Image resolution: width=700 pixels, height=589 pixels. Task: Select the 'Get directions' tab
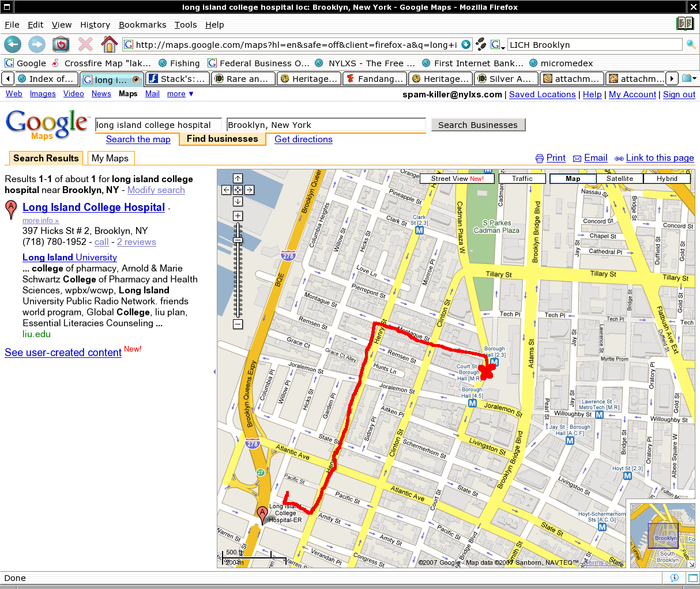click(x=303, y=139)
